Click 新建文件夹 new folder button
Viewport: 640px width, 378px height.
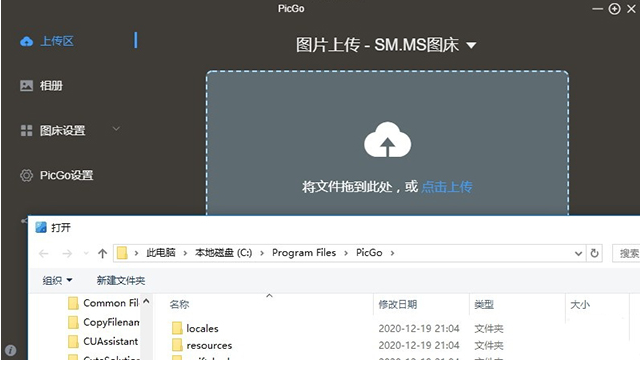[x=121, y=280]
